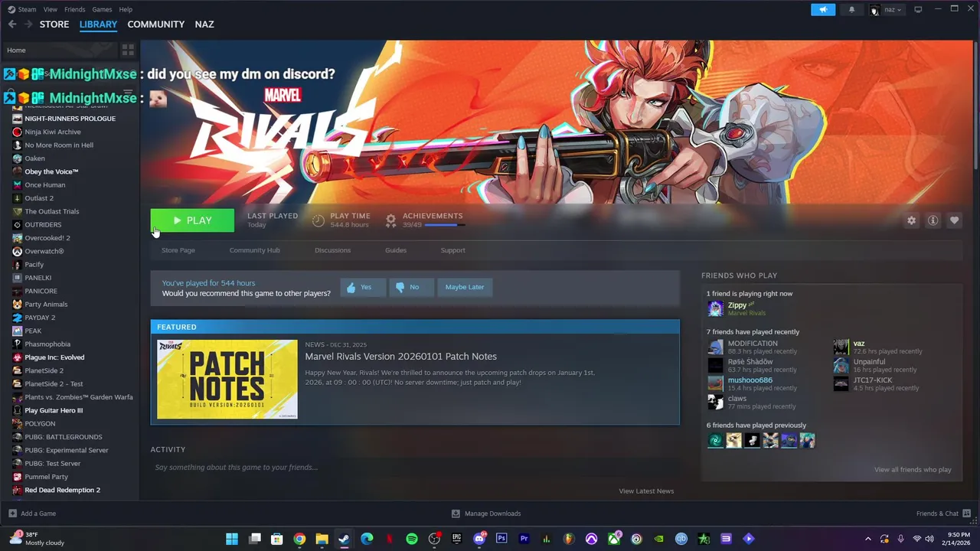
Task: Open the notifications bell
Action: 851,9
